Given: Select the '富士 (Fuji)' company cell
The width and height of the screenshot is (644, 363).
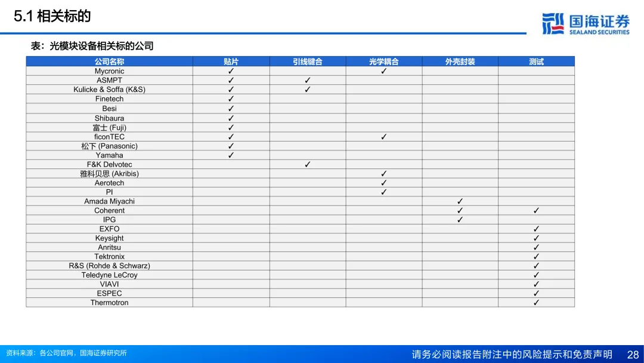Looking at the screenshot, I should pyautogui.click(x=109, y=127).
